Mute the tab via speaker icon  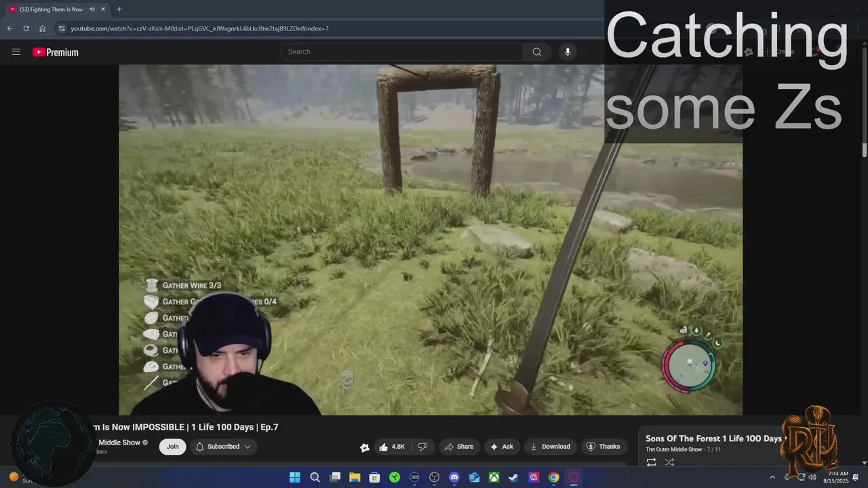click(x=92, y=9)
